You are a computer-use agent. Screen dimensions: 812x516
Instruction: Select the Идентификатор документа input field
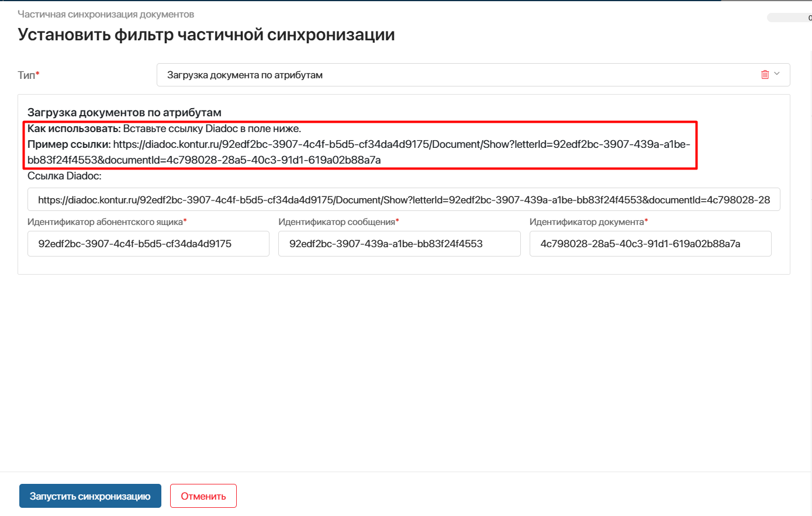click(649, 244)
